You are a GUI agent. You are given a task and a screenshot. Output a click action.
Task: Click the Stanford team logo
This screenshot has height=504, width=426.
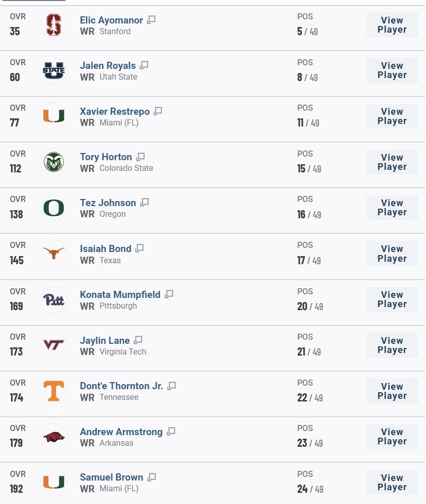tap(54, 25)
